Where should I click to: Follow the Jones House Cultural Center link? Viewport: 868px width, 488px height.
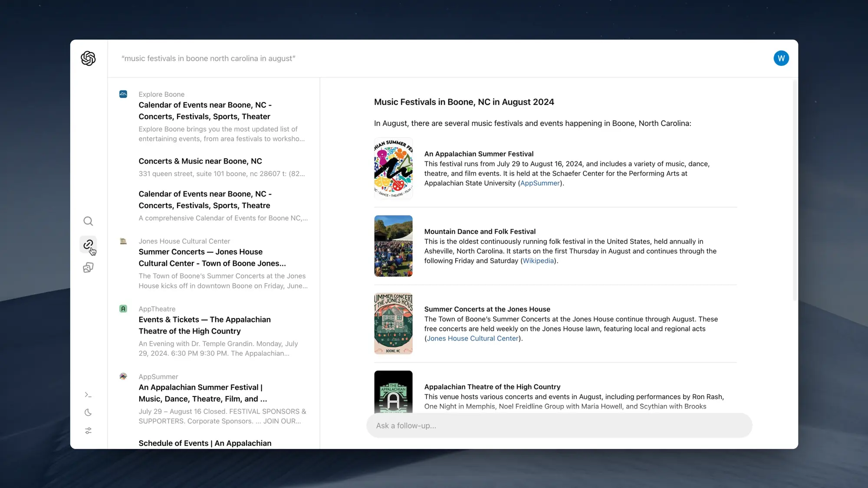click(473, 338)
